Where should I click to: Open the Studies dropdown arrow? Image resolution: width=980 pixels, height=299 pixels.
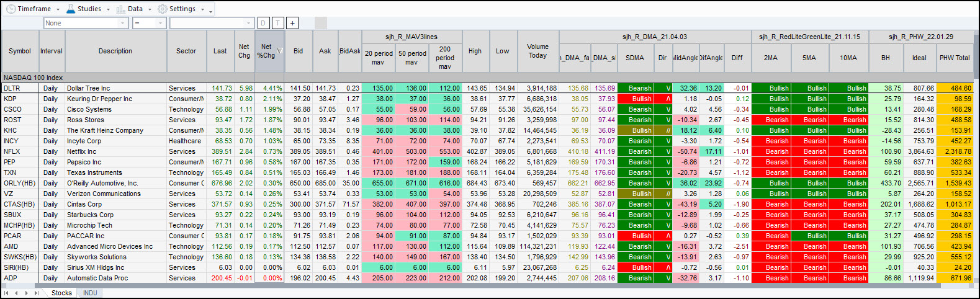click(x=108, y=9)
